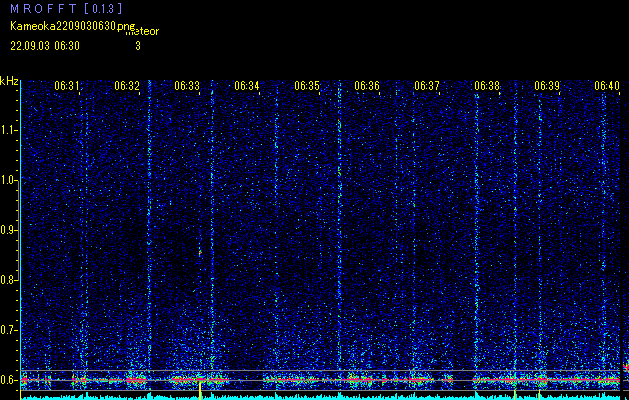Click the 06:31 time label
Screen dimensions: 629x400
tap(67, 85)
